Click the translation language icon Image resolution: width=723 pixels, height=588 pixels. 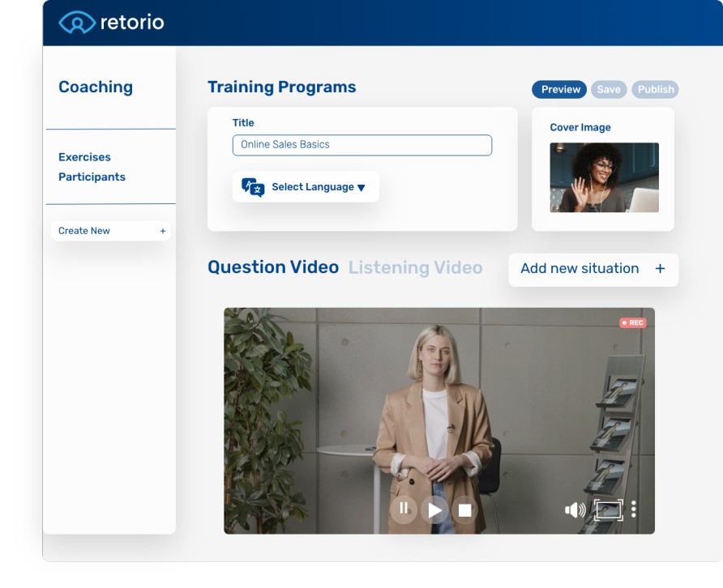253,187
